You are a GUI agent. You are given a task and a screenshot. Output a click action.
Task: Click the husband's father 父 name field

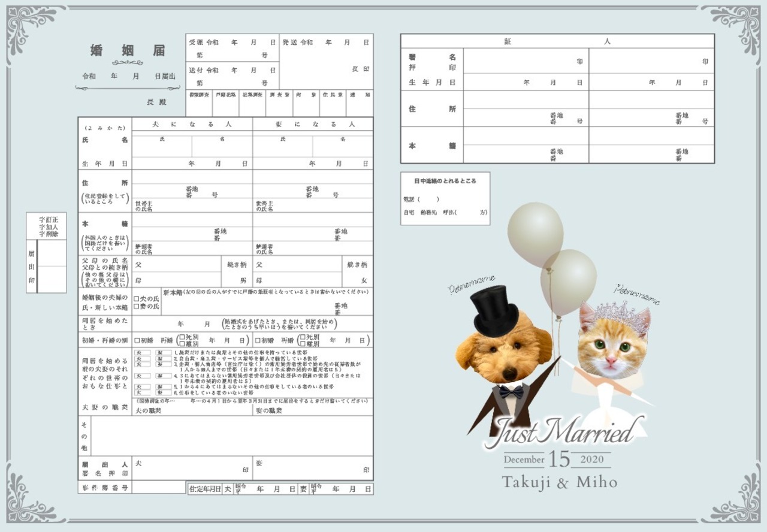click(x=177, y=264)
